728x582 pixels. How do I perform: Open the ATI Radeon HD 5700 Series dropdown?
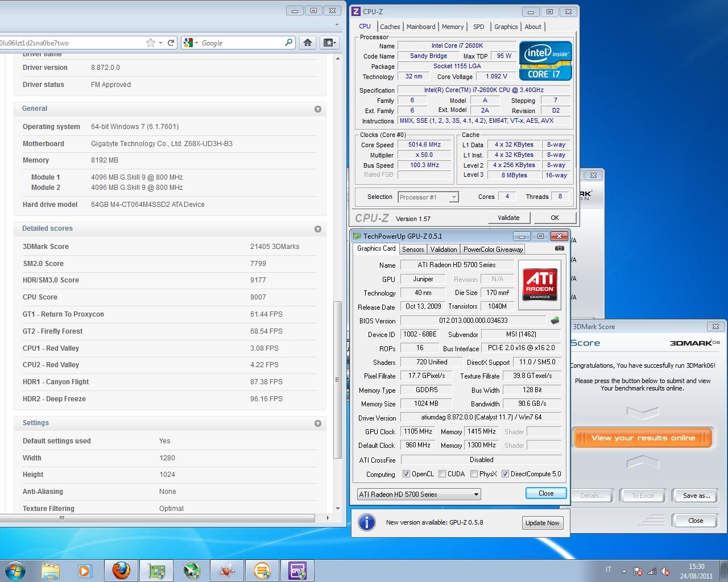click(x=419, y=494)
